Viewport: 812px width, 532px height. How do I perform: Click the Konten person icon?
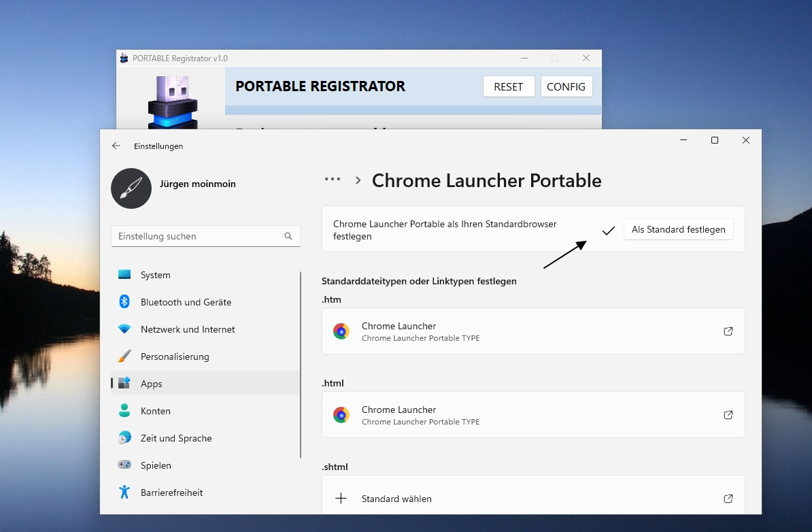[x=124, y=411]
